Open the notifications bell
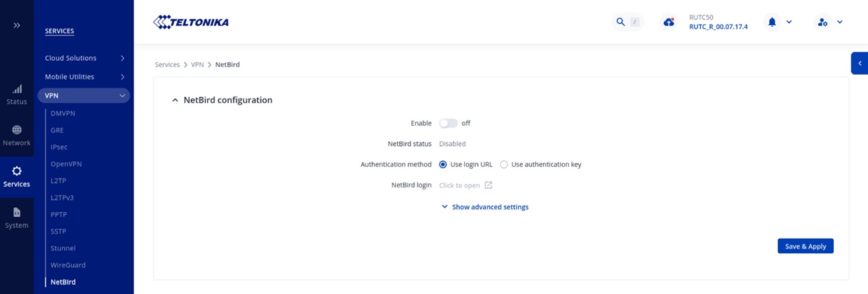 pos(773,22)
